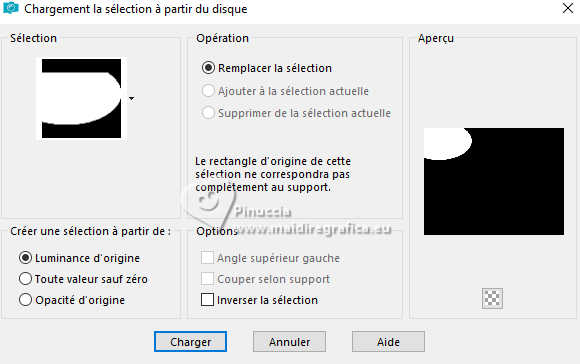Screen dimensions: 580x364
Task: Select Luminance d'origine option
Action: point(25,258)
